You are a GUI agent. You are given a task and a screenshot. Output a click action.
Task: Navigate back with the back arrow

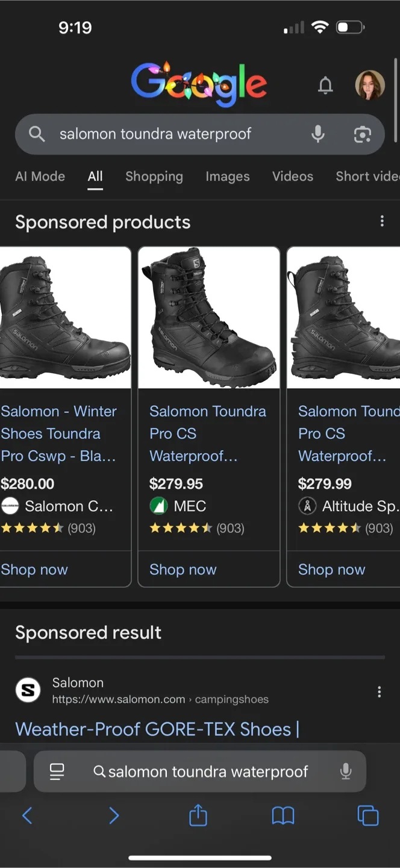click(27, 816)
